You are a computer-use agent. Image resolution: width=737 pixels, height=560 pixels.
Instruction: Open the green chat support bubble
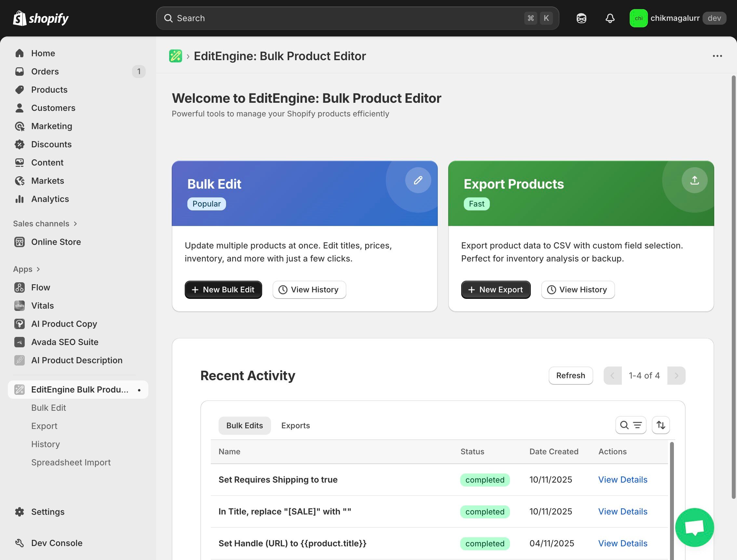pos(694,527)
